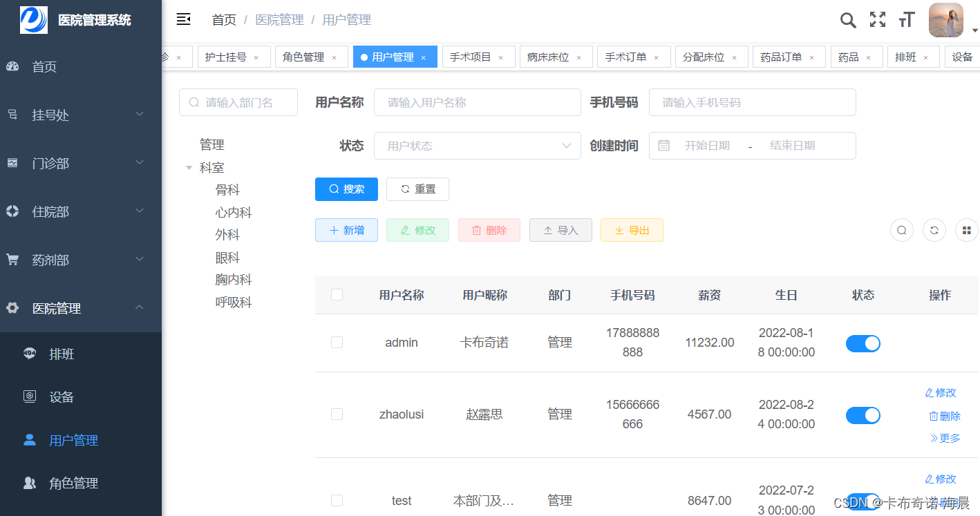Viewport: 980px width, 516px height.
Task: Open 首页 in the sidebar
Action: [x=81, y=66]
